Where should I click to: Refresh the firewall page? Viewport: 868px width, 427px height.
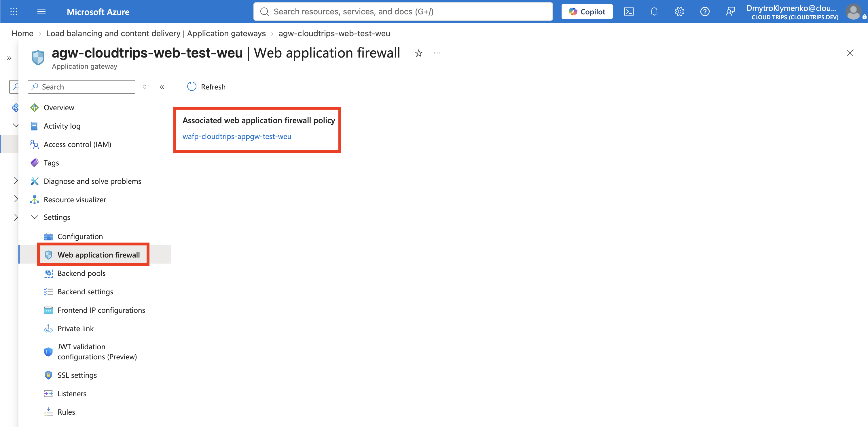tap(206, 87)
